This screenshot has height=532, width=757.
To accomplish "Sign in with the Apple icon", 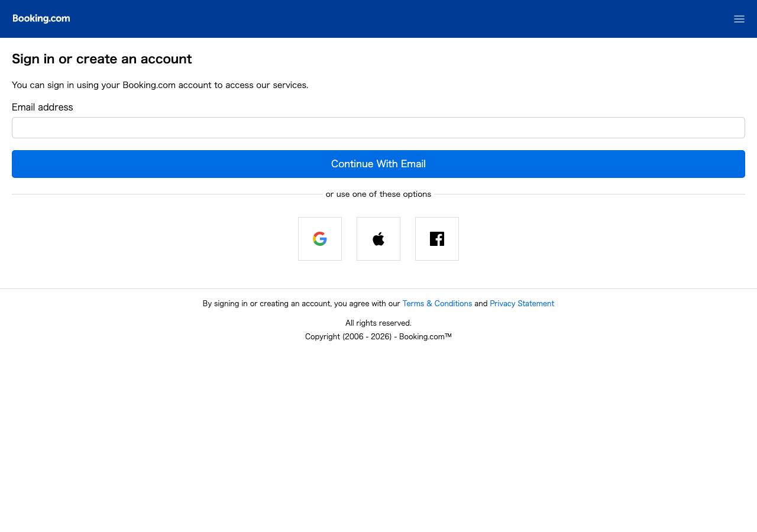I will click(x=378, y=239).
